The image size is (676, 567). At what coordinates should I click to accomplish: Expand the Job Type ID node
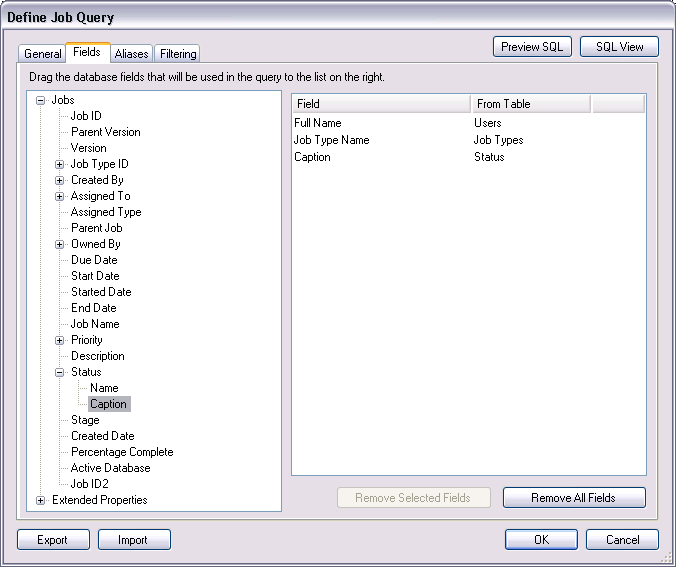(x=60, y=164)
